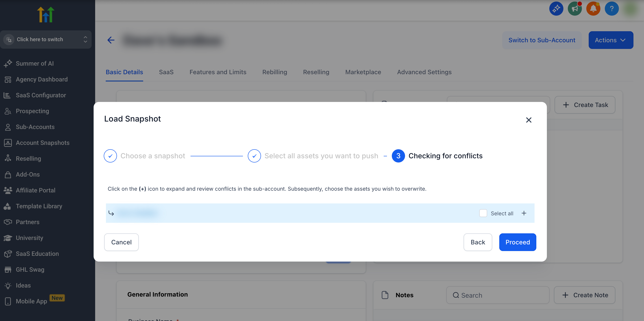Screen dimensions: 644x321
Task: Click the blue help question mark icon
Action: 611,9
